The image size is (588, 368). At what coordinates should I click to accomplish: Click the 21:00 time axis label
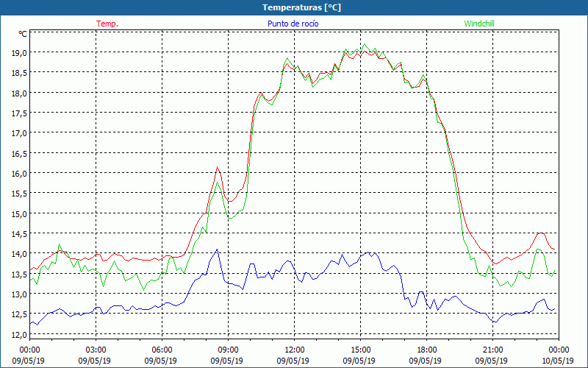492,350
